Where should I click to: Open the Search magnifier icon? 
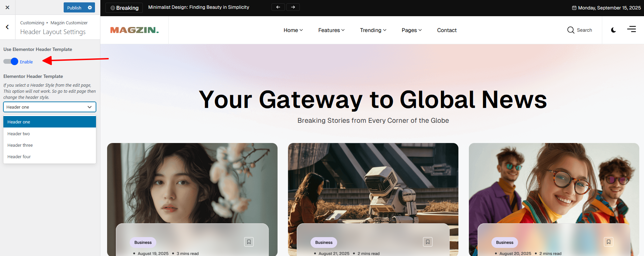coord(571,30)
